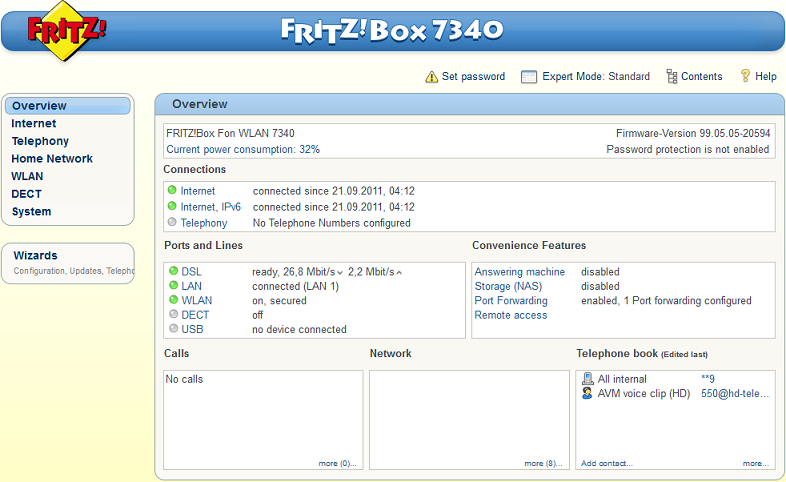
Task: Open the DSL link in Ports and Lines
Action: coord(191,272)
